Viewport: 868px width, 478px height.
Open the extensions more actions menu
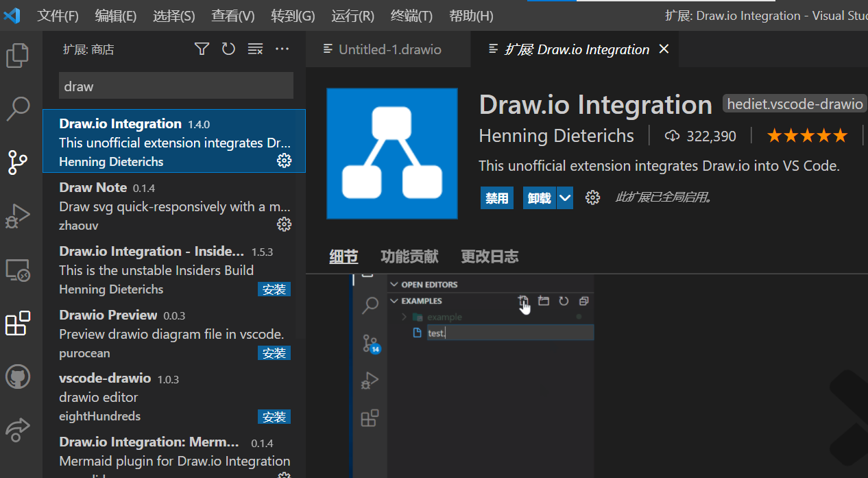282,49
